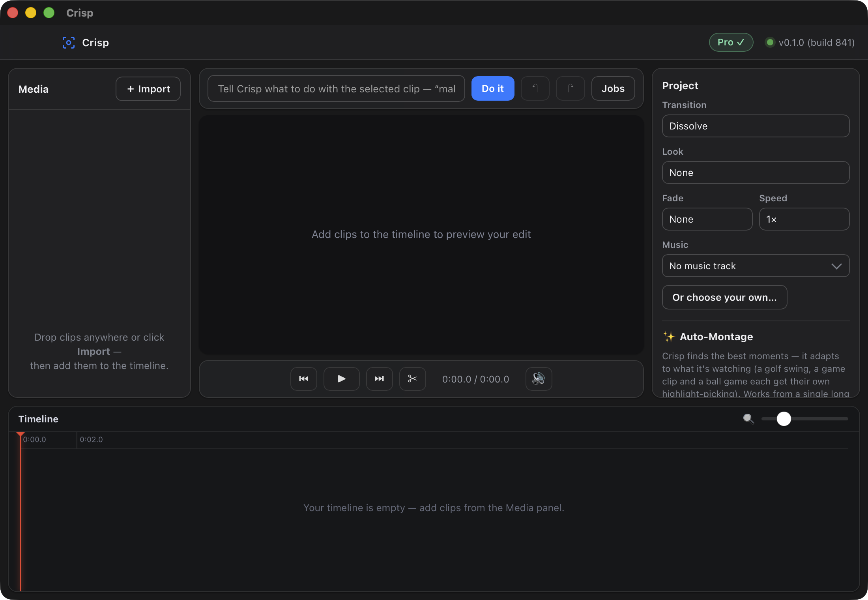Image resolution: width=868 pixels, height=600 pixels.
Task: Click the Timeline panel heading
Action: tap(38, 419)
